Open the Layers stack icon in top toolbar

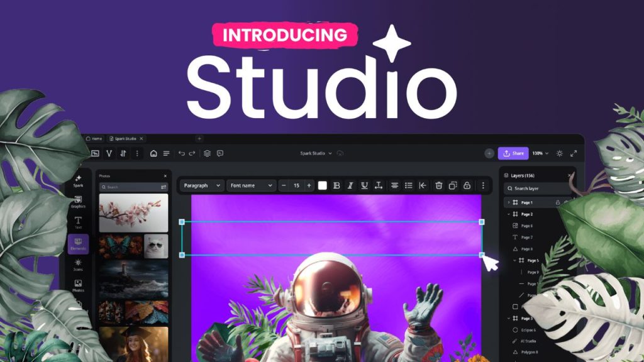pyautogui.click(x=206, y=153)
